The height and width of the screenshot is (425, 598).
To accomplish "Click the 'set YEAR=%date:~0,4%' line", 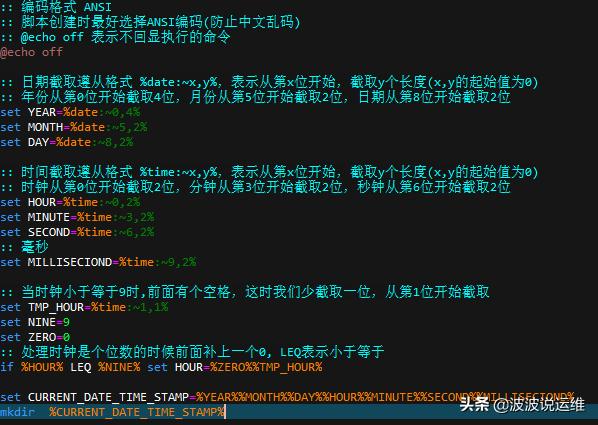I will [x=71, y=112].
